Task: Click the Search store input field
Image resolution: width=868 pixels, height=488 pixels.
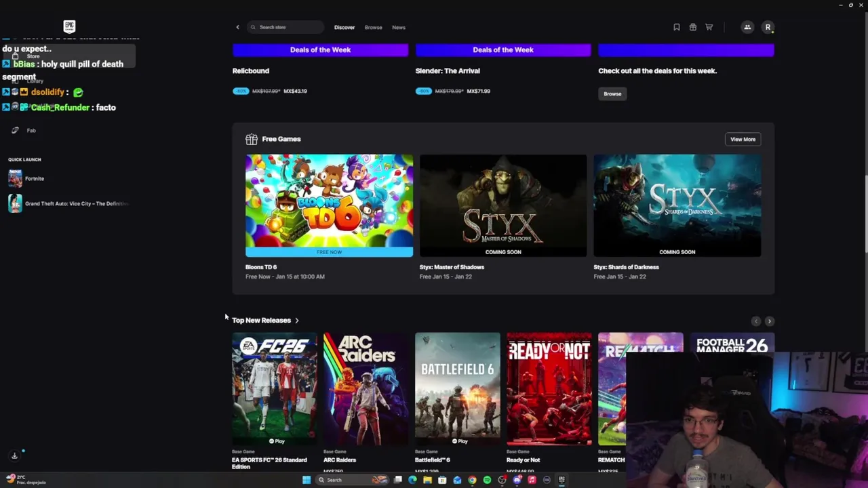Action: click(x=285, y=27)
